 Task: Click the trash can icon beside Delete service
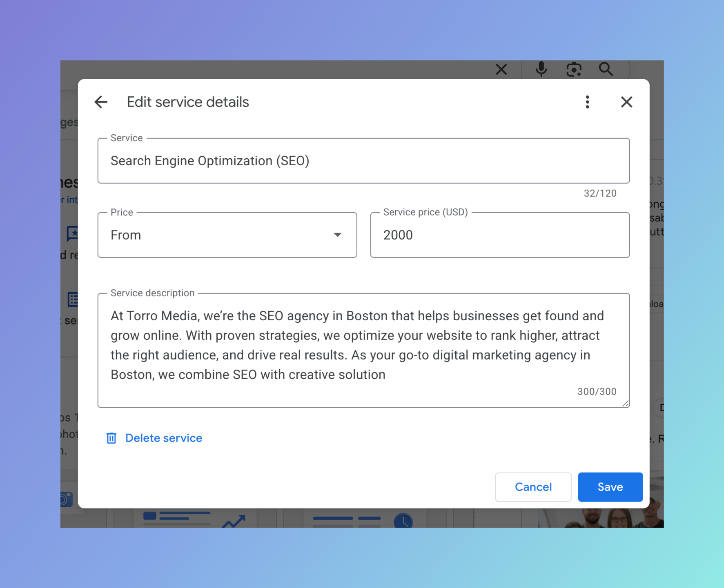[111, 438]
